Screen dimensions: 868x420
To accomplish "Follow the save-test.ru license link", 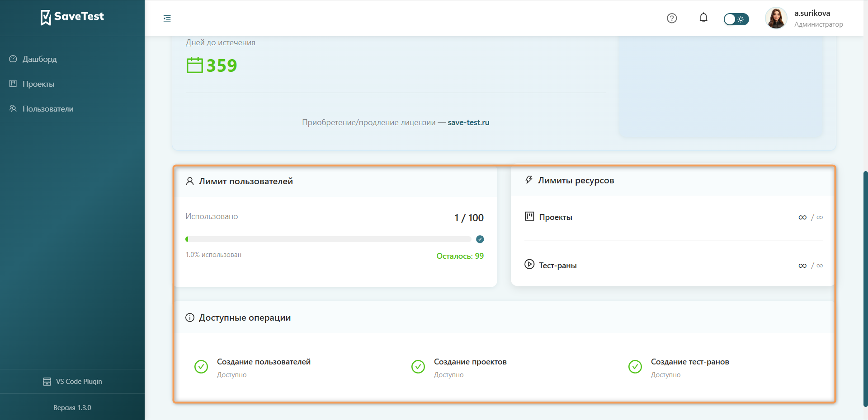I will tap(468, 122).
